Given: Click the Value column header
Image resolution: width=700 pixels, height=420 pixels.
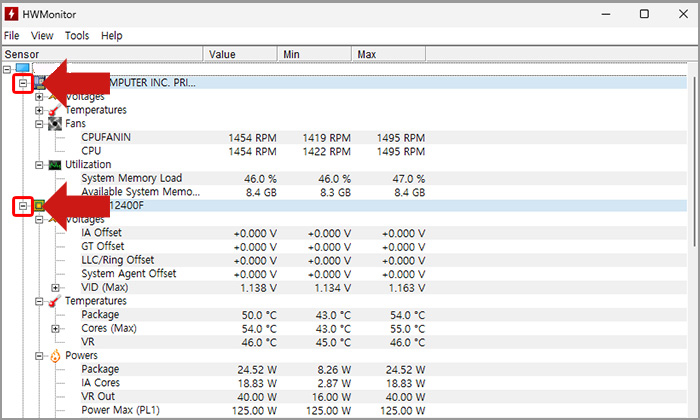Looking at the screenshot, I should point(240,54).
